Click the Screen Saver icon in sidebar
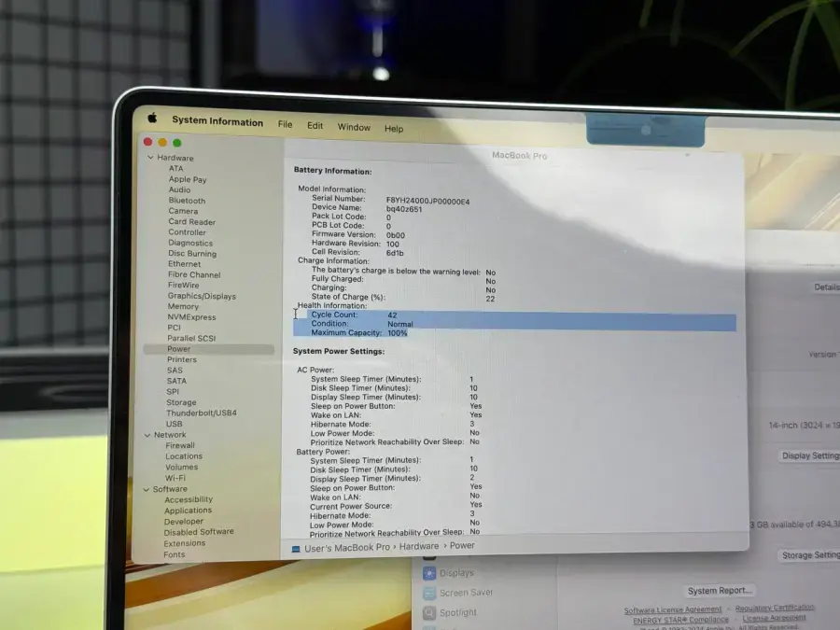Image resolution: width=840 pixels, height=630 pixels. tap(429, 594)
